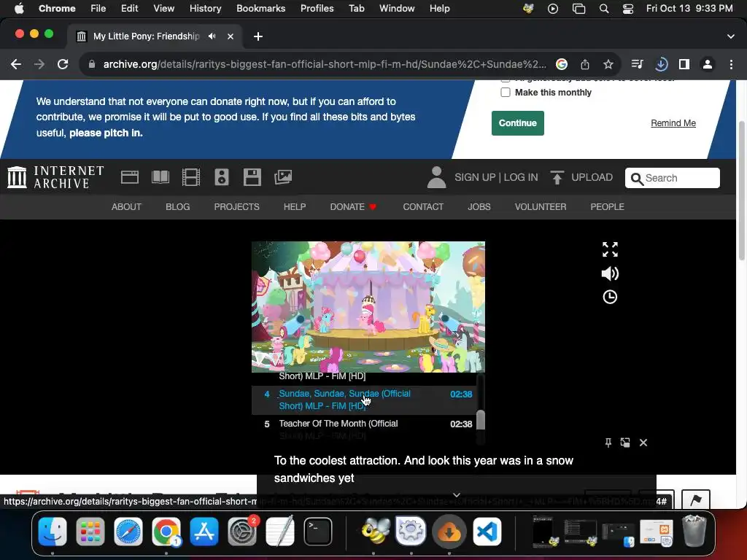The height and width of the screenshot is (560, 747).
Task: Open Chrome media controls icon
Action: tap(637, 64)
